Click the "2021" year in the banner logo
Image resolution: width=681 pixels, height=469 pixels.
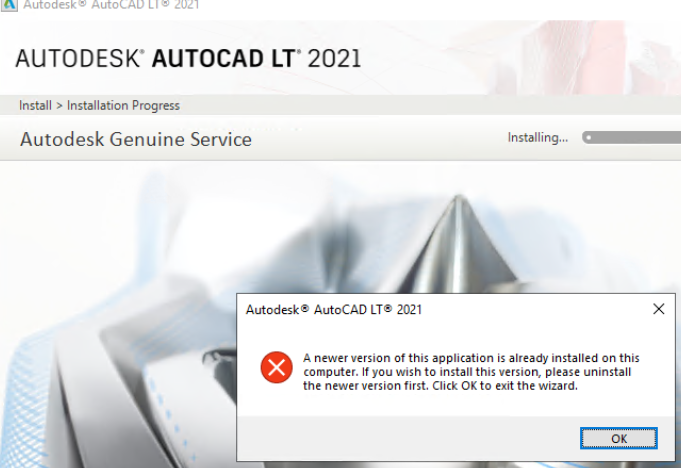(x=334, y=59)
